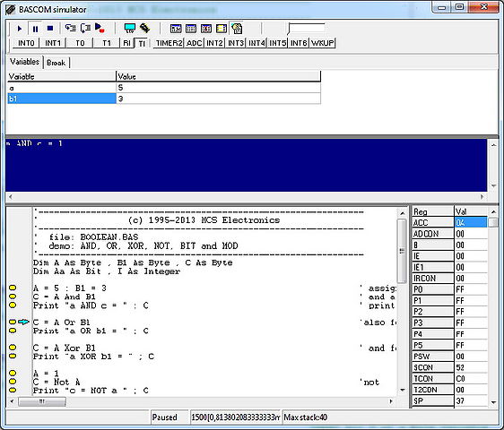Toggle the TI interrupt button
This screenshot has height=430, width=504.
coord(142,43)
